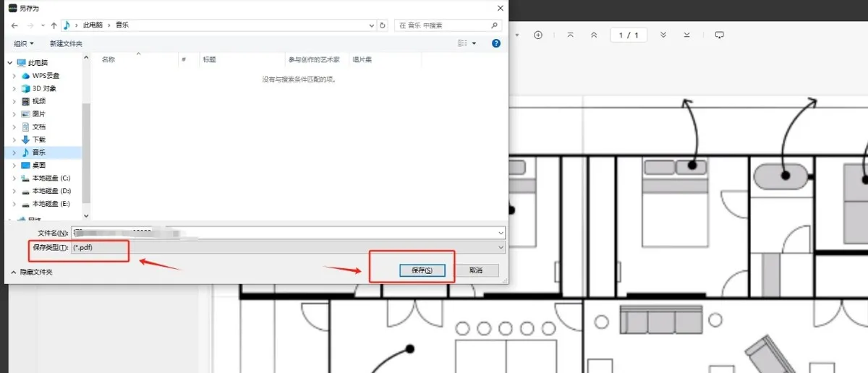Expand the 视频 tree node
Viewport: 868px width, 373px height.
pos(14,101)
